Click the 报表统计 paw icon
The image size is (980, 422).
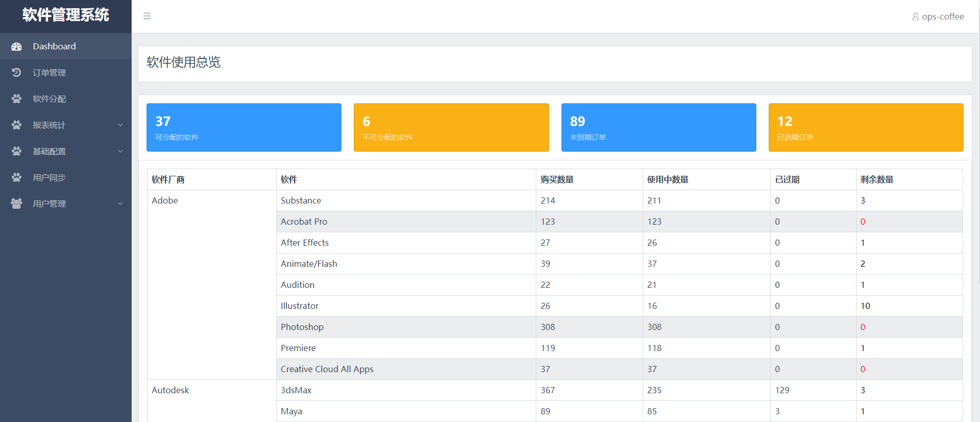tap(16, 125)
